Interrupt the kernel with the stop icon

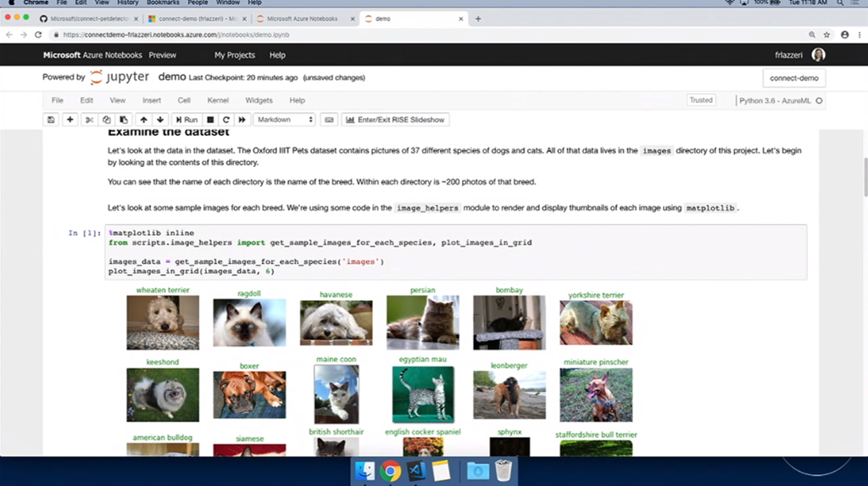click(x=210, y=120)
